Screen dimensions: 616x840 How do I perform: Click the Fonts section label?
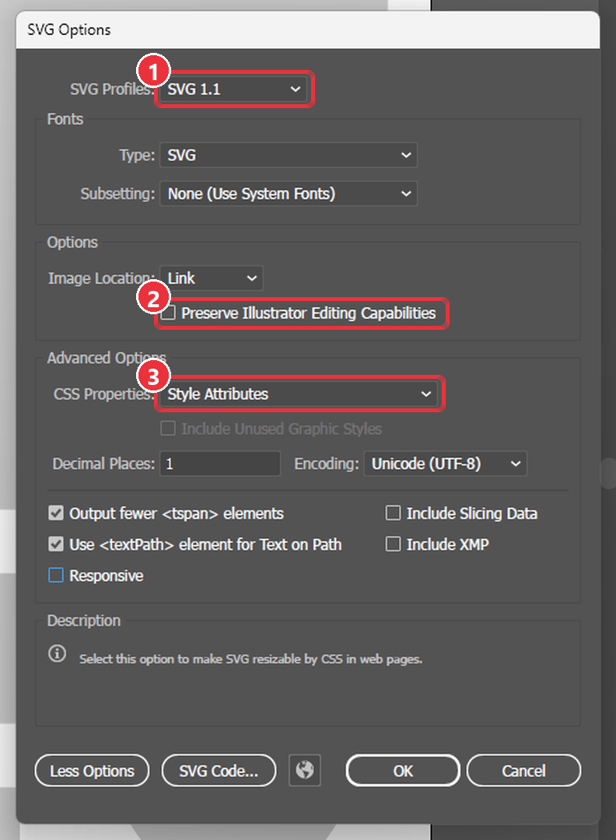65,119
